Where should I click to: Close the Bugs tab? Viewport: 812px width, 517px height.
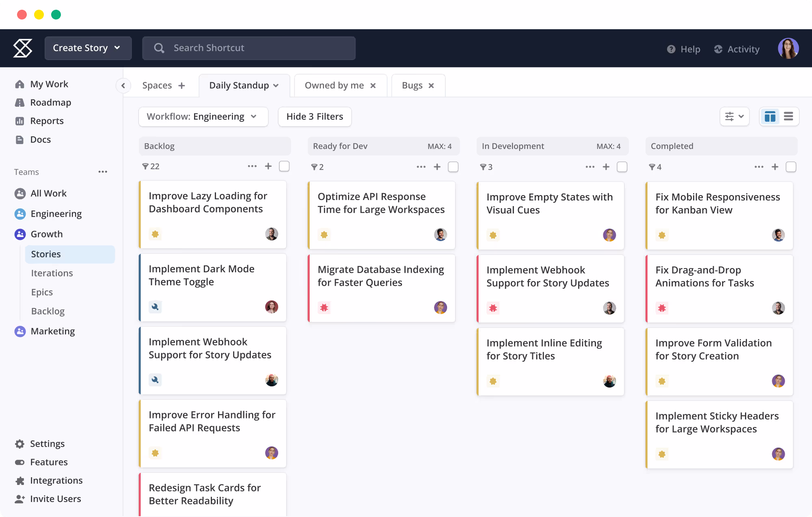tap(431, 86)
